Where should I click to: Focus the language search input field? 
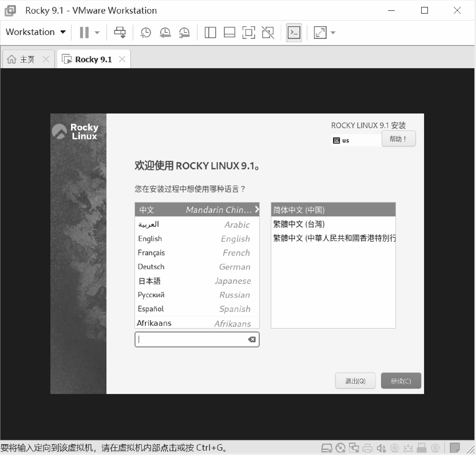point(197,339)
